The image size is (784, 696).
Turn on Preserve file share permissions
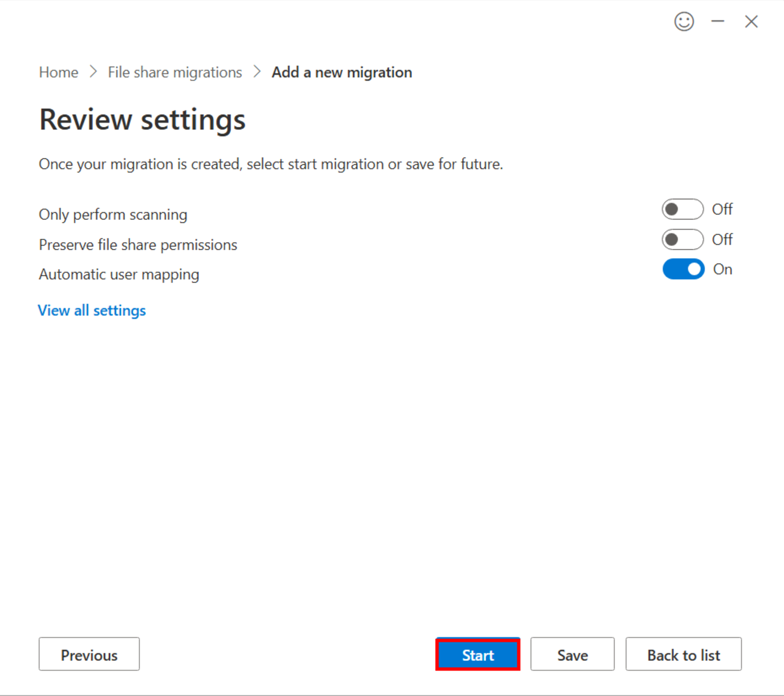[x=682, y=240]
